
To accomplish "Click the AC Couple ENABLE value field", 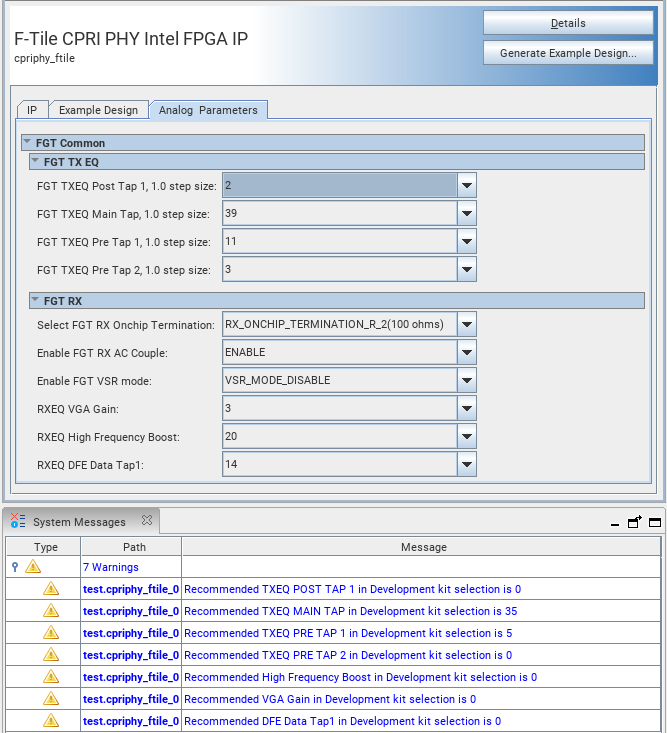I will coord(340,352).
